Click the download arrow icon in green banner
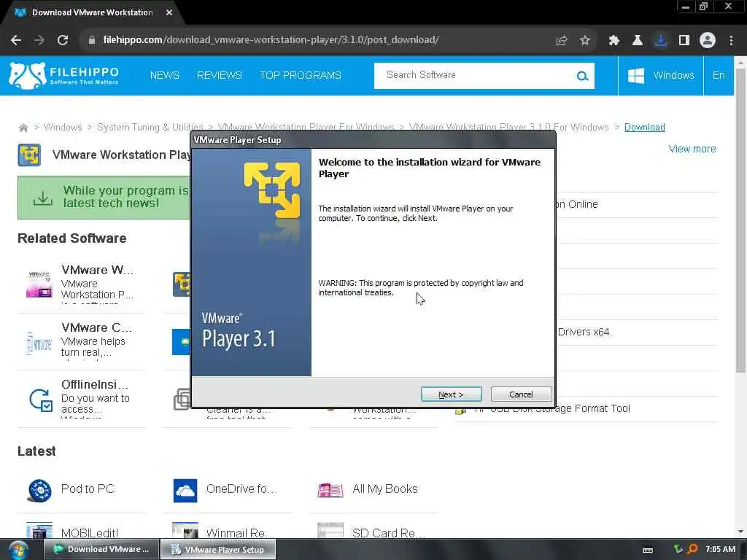Image resolution: width=747 pixels, height=560 pixels. [x=43, y=198]
